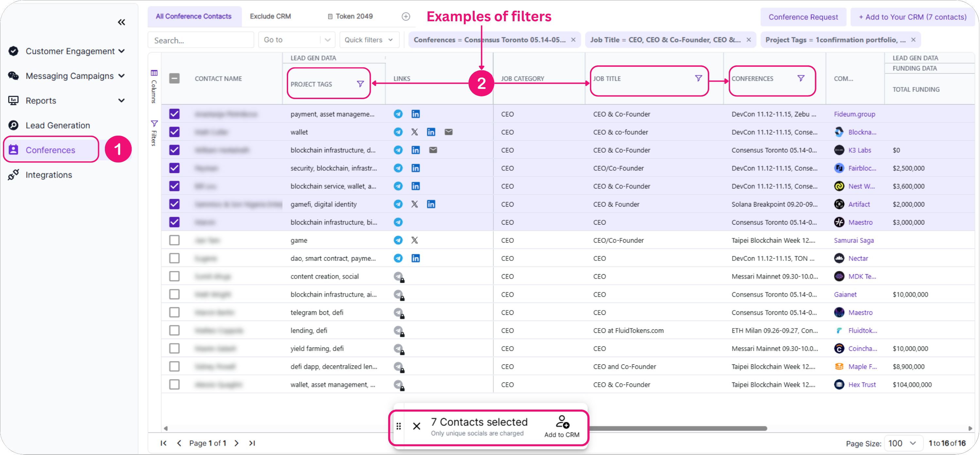Open the Quick filters dropdown
The width and height of the screenshot is (980, 455).
click(368, 40)
